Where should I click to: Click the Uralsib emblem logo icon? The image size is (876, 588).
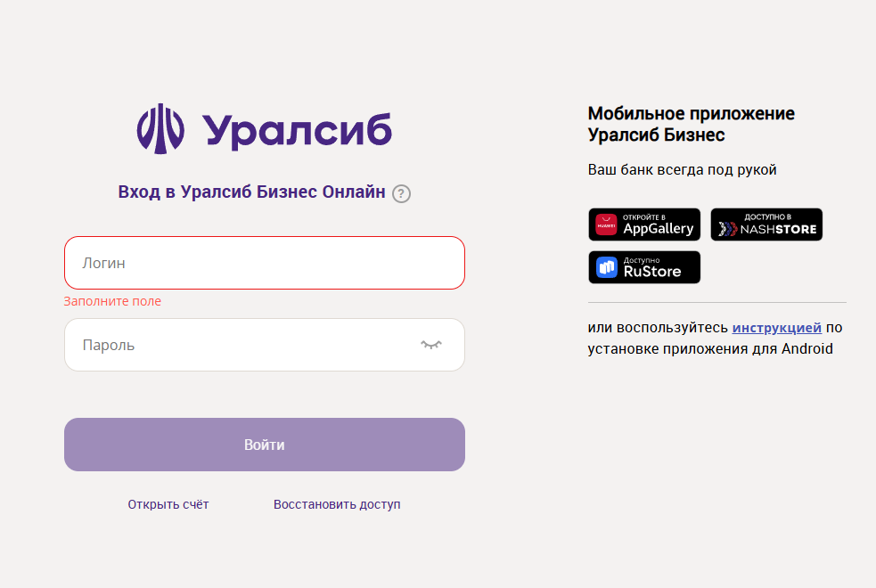160,128
